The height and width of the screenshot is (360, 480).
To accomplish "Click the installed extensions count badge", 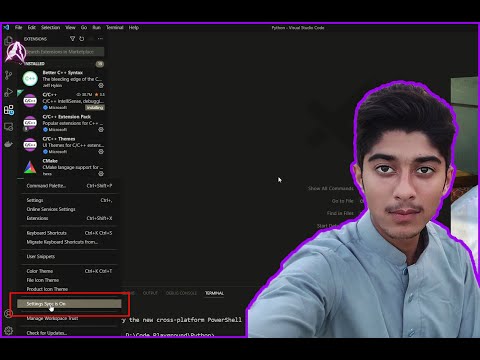I will [x=100, y=64].
